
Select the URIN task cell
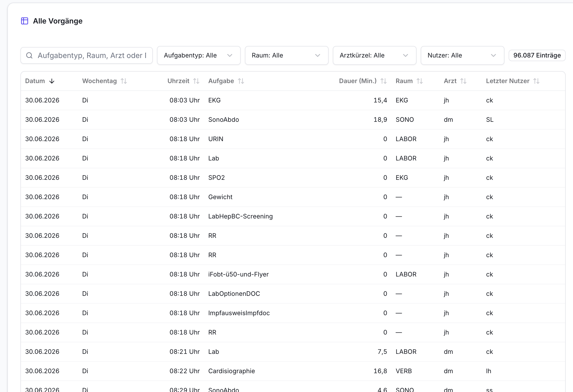[x=216, y=139]
